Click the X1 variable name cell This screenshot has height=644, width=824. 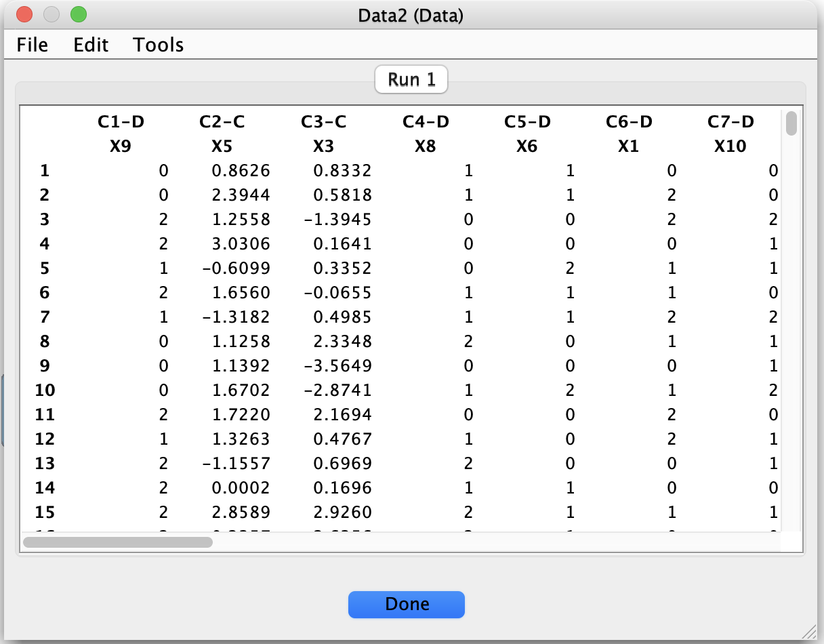tap(629, 146)
